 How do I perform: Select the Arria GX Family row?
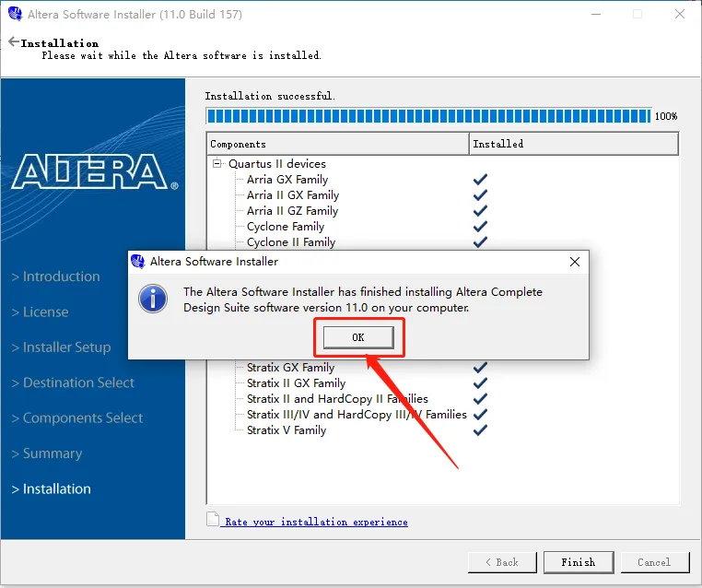287,180
